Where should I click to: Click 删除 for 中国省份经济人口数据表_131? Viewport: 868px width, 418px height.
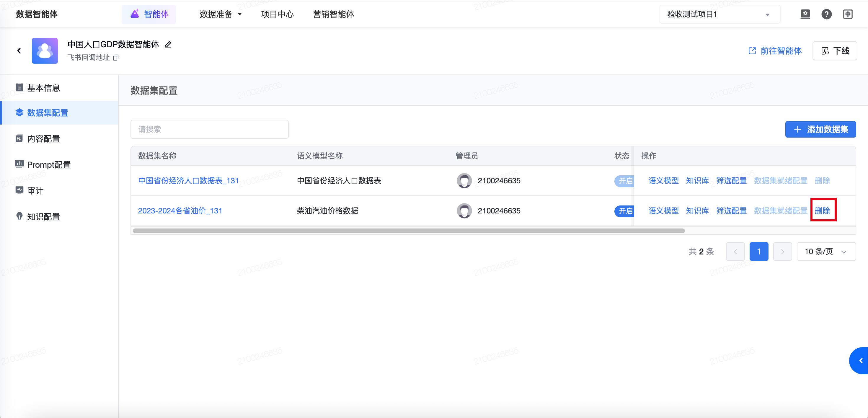tap(823, 181)
